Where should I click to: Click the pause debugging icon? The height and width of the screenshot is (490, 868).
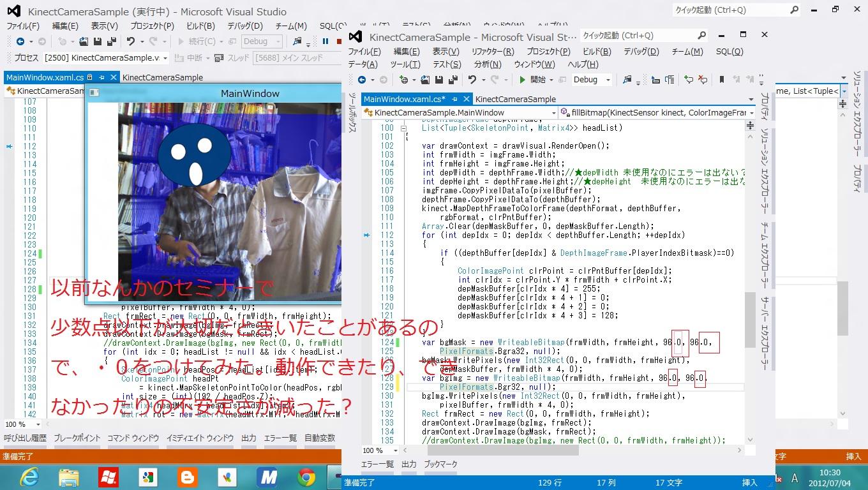(325, 41)
